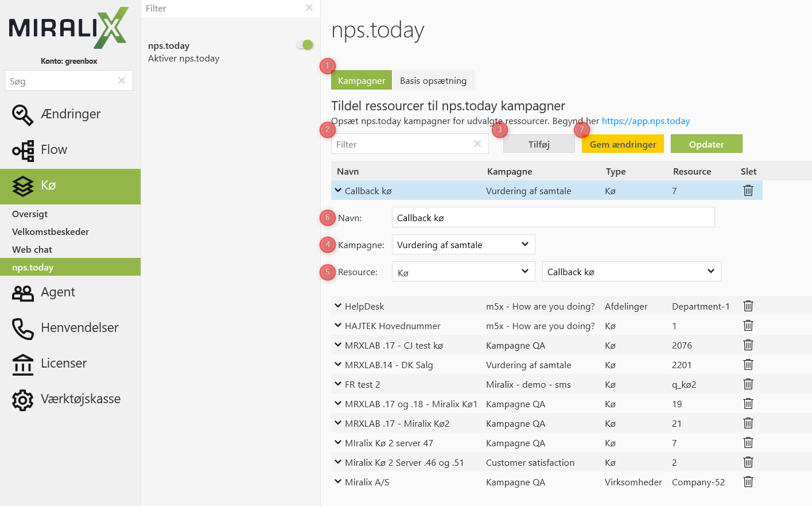This screenshot has height=506, width=812.
Task: Switch to the Basis opsætning tab
Action: [x=433, y=80]
